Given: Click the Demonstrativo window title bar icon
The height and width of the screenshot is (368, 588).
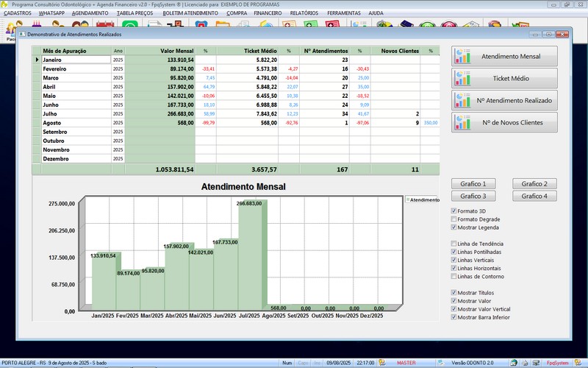Looking at the screenshot, I should click(x=21, y=34).
